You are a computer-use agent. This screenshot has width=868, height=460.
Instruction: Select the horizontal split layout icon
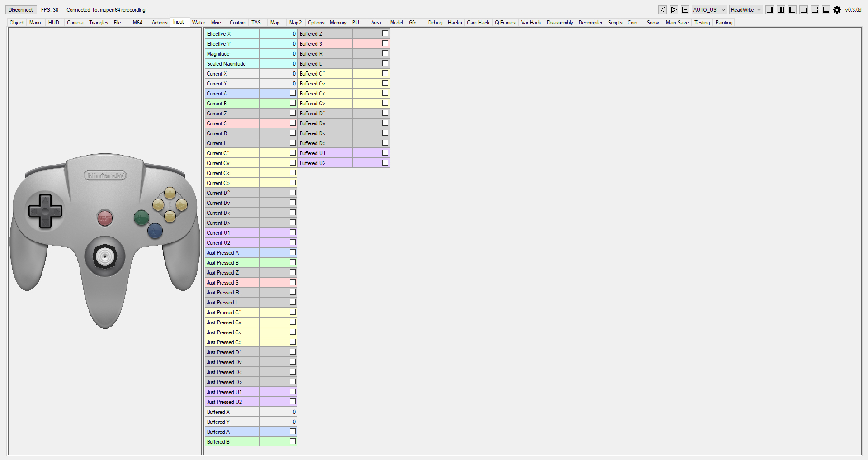tap(815, 9)
